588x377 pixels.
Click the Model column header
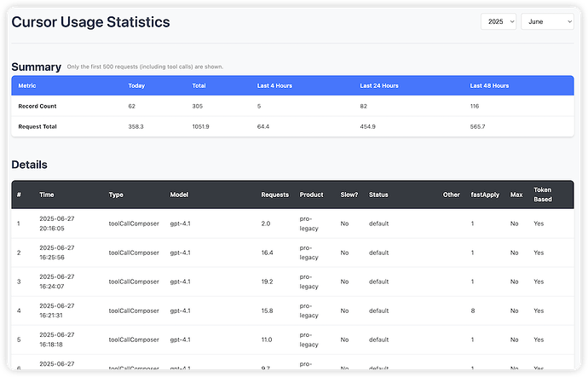point(179,194)
